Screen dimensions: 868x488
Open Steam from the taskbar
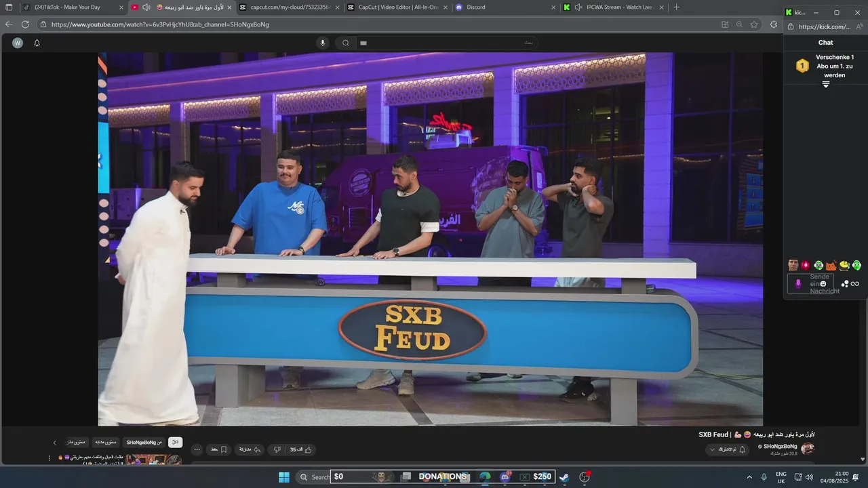(564, 477)
